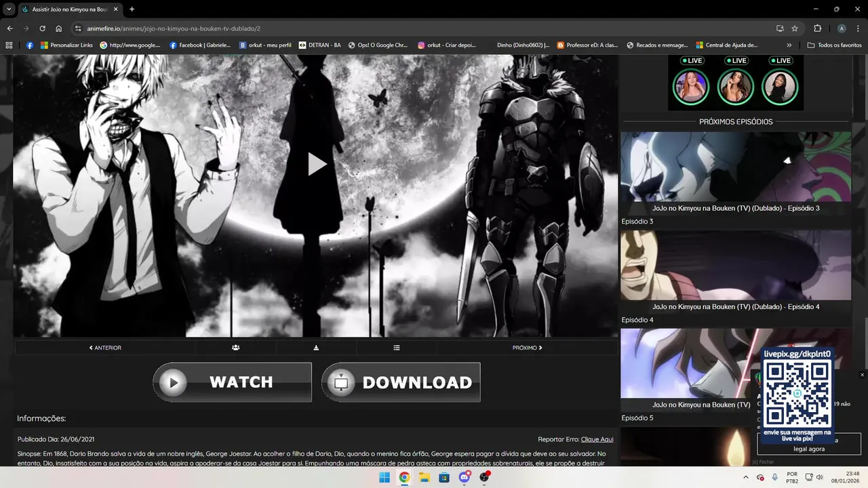Open 'Professor eD: A clas...' bookmark

[587, 45]
